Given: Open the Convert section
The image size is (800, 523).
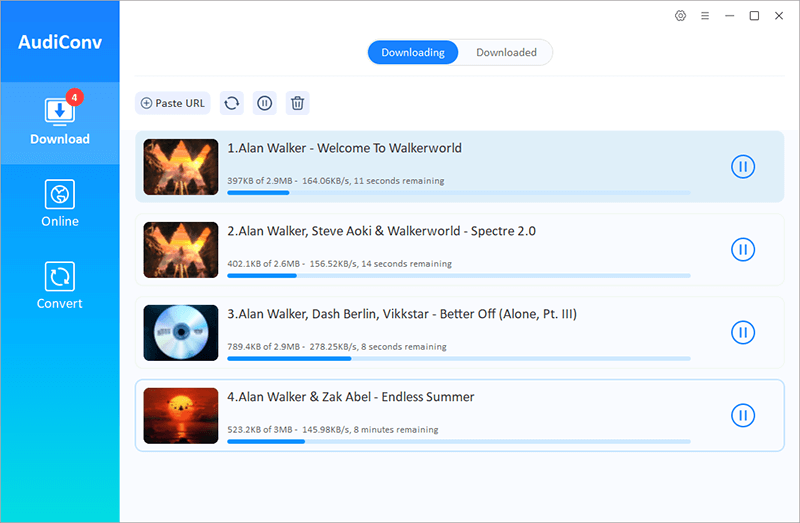Looking at the screenshot, I should click(60, 285).
